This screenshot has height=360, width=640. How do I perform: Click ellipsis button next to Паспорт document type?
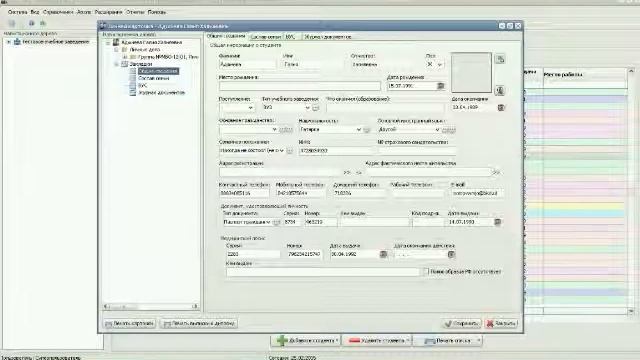click(276, 222)
